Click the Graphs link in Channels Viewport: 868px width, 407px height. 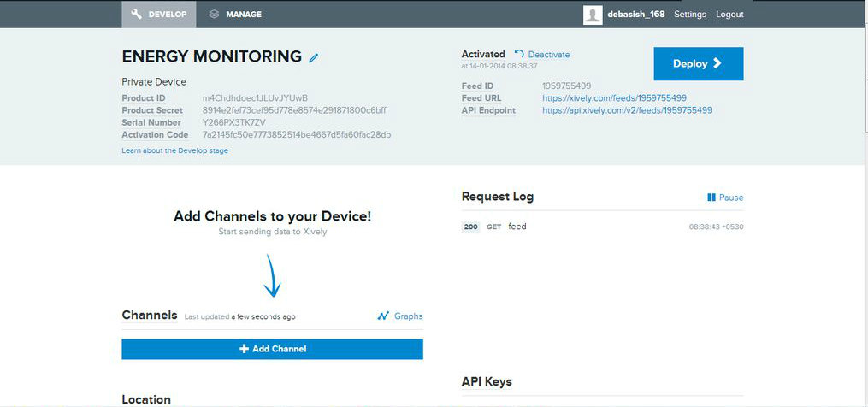[x=408, y=316]
